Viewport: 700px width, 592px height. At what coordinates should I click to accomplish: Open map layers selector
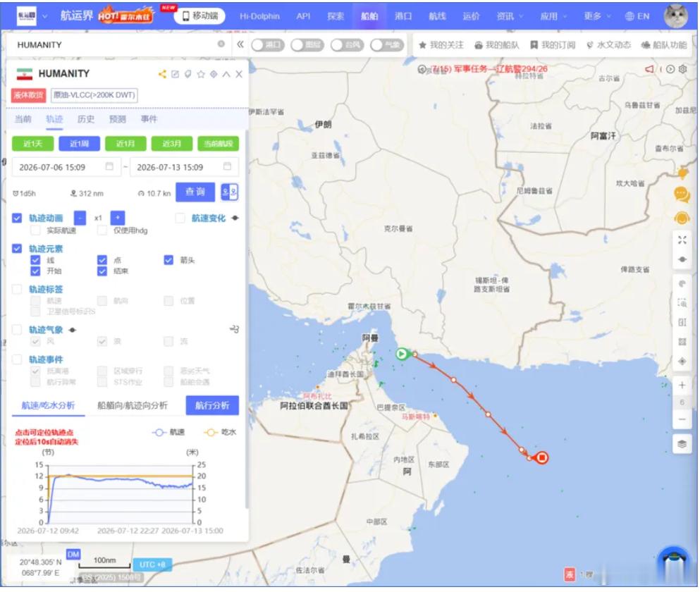pos(682,444)
